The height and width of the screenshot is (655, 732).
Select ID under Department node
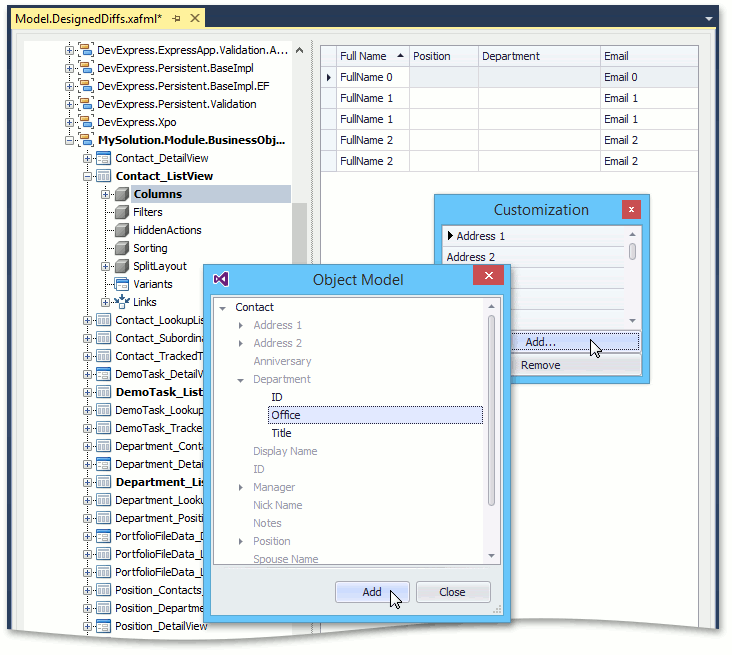coord(277,397)
